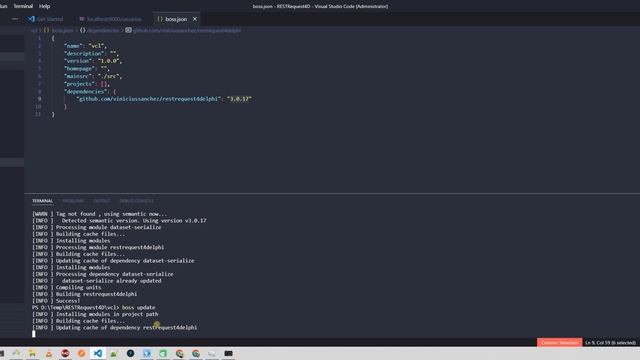Image resolution: width=640 pixels, height=360 pixels.
Task: Click the github.com breadcrumb segment
Action: (x=187, y=30)
